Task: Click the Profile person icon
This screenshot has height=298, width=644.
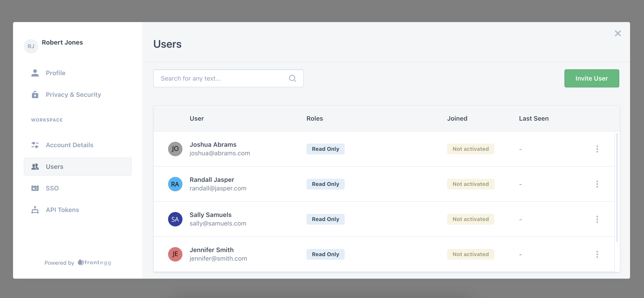Action: pos(35,73)
